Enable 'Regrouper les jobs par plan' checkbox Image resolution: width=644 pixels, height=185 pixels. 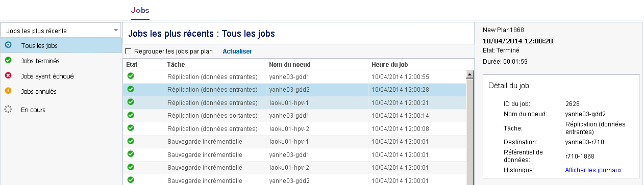(x=129, y=51)
